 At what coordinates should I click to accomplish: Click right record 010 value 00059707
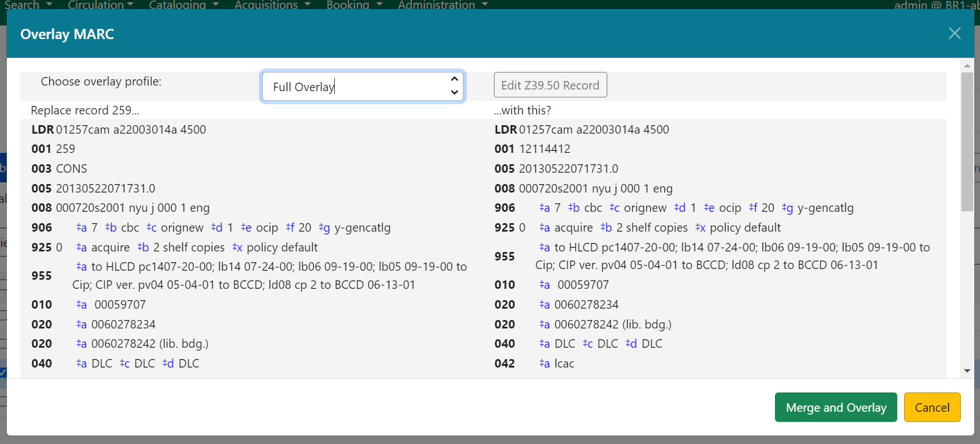[583, 285]
